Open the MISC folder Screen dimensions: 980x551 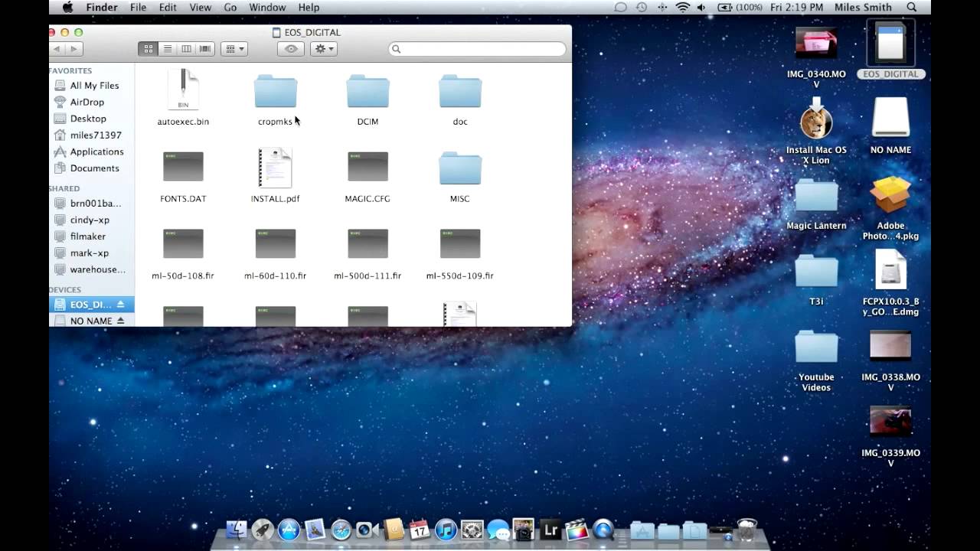click(x=460, y=168)
